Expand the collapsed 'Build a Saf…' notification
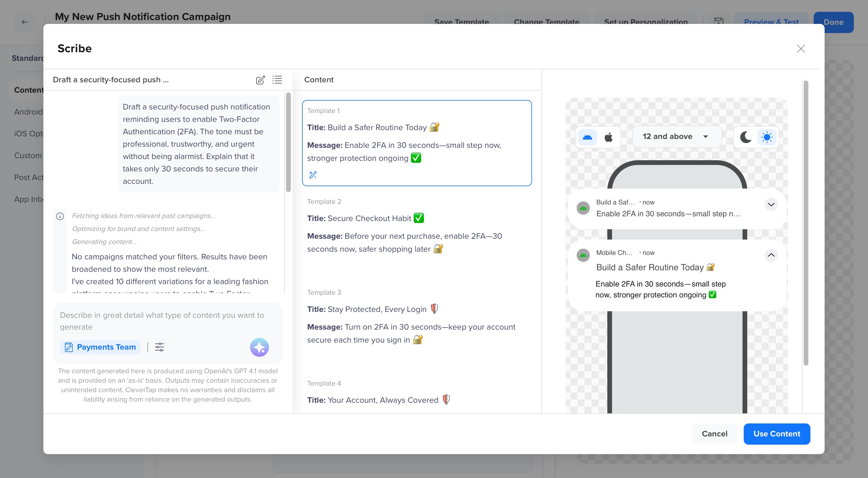This screenshot has height=478, width=868. pyautogui.click(x=771, y=204)
